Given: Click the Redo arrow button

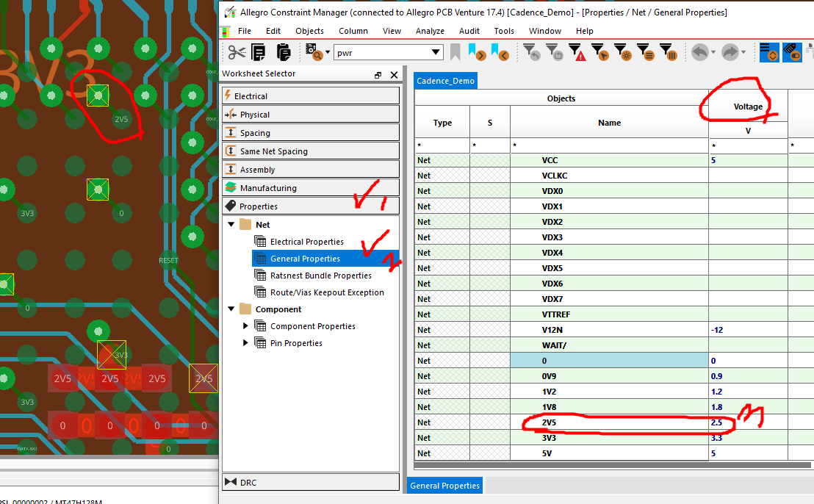Looking at the screenshot, I should click(730, 52).
